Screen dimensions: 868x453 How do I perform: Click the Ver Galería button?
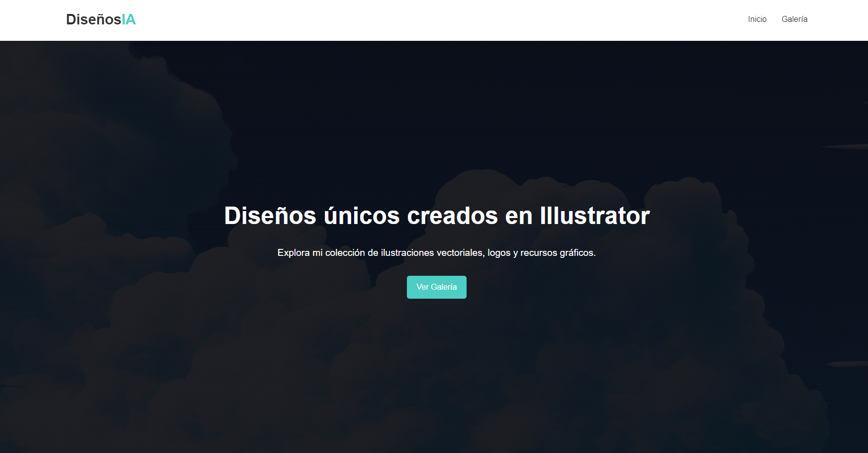437,287
